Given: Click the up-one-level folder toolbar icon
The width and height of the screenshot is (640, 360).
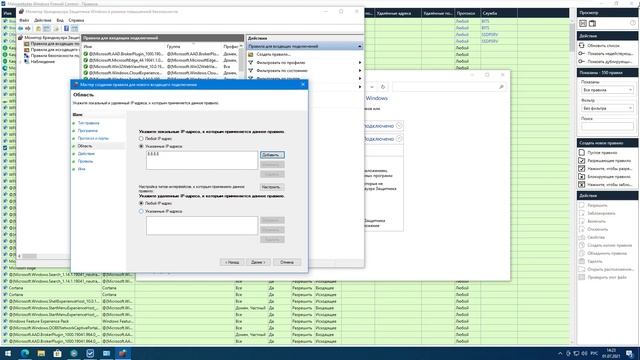Looking at the screenshot, I should 38,29.
